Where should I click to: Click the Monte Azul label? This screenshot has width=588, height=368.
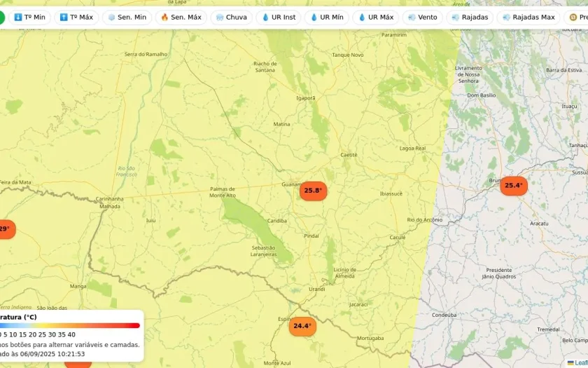tap(277, 363)
